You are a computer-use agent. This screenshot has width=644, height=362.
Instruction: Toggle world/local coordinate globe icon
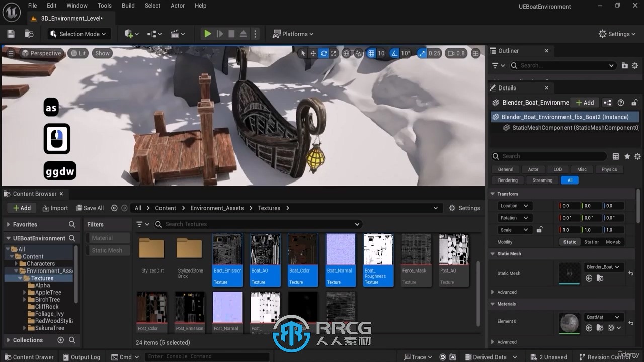[x=346, y=53]
